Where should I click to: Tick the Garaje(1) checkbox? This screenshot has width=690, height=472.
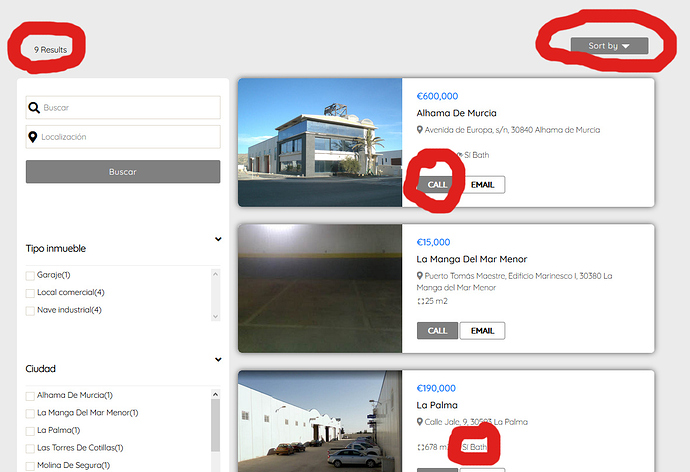30,276
